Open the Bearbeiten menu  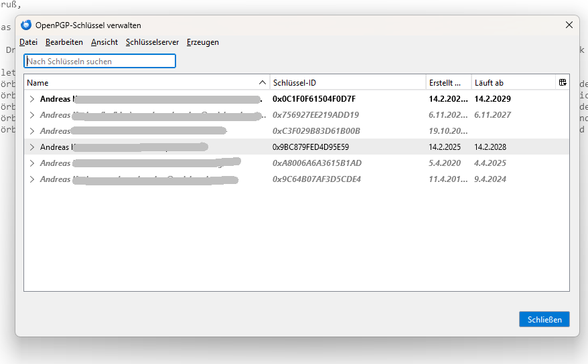(x=64, y=42)
